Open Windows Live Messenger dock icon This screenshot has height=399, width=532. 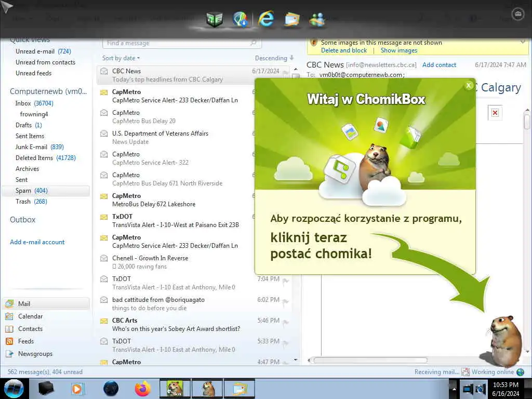[317, 19]
